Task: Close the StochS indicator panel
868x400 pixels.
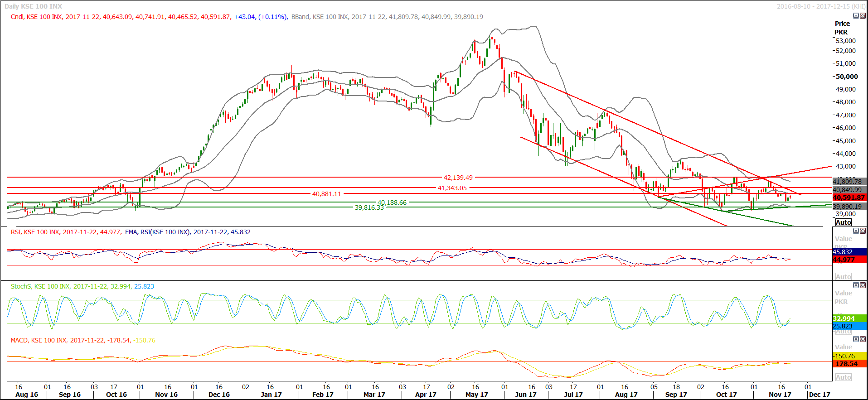Action: coord(863,285)
